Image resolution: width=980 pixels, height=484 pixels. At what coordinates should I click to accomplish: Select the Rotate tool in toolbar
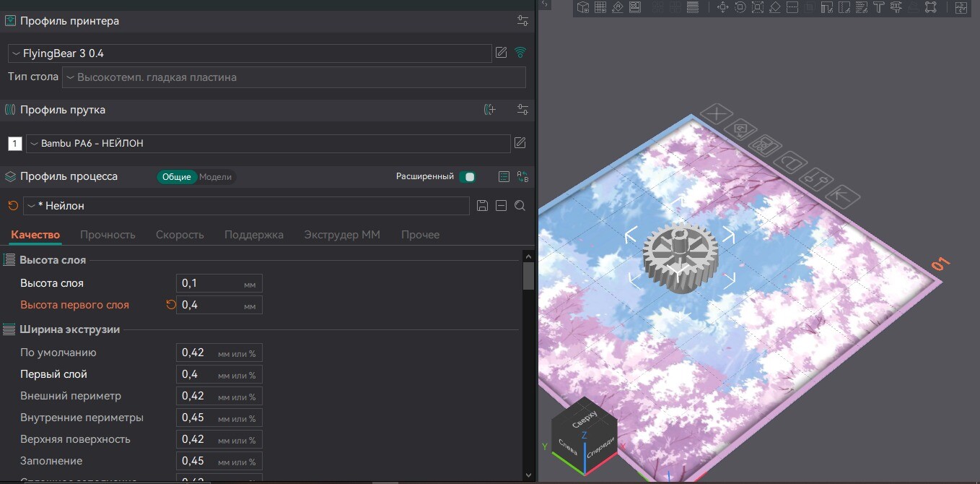[x=740, y=7]
